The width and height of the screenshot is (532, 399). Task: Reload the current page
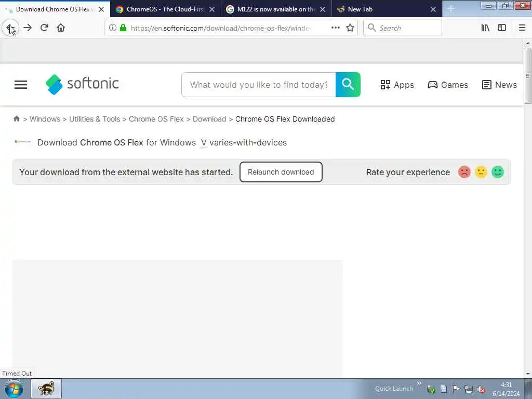(x=45, y=28)
